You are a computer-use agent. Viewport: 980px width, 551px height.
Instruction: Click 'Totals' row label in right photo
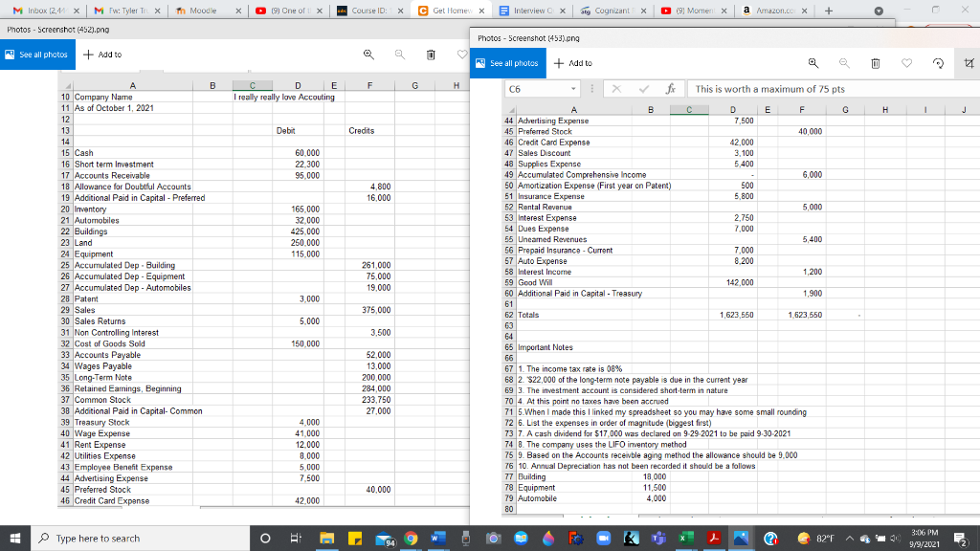(x=528, y=315)
